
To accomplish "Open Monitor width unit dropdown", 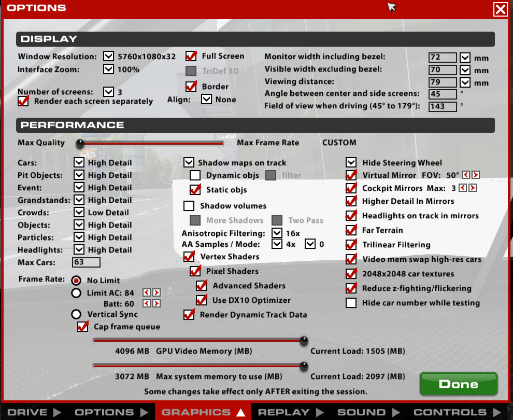I will (x=465, y=58).
